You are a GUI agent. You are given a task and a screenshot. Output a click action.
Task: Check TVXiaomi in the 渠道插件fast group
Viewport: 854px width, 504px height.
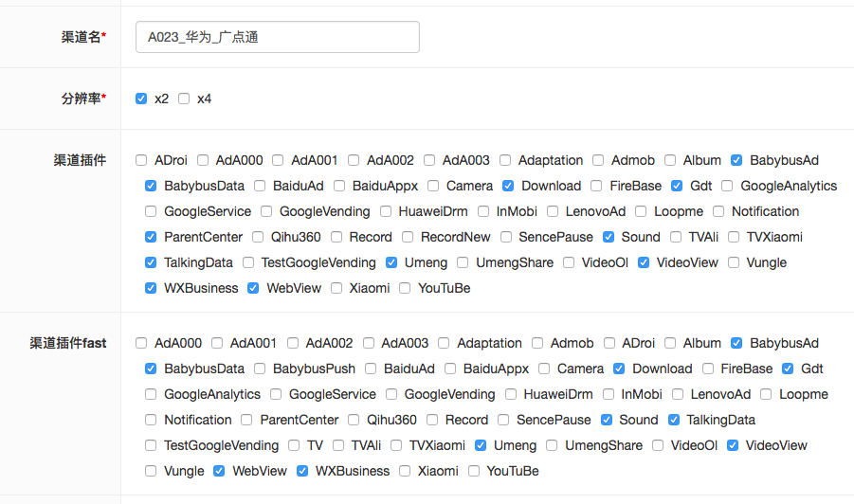(396, 445)
